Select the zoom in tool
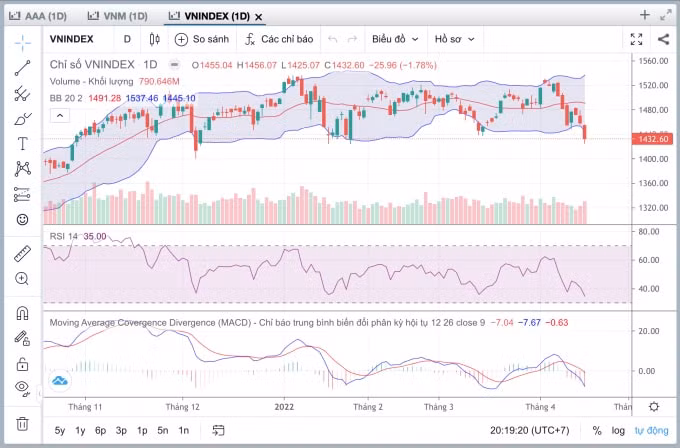The image size is (680, 448). point(23,278)
